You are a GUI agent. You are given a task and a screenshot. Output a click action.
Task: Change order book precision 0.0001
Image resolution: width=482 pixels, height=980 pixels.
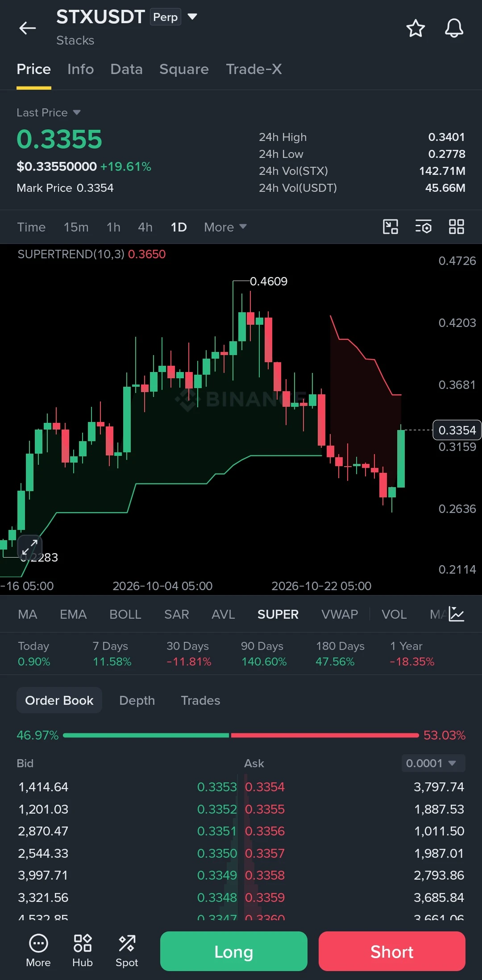pyautogui.click(x=433, y=763)
